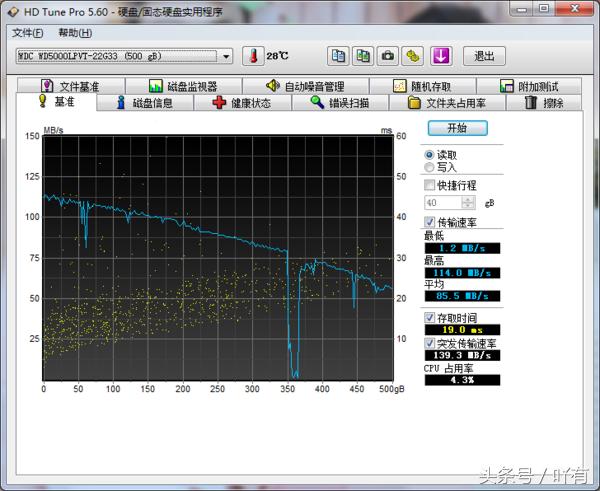Toggle the 存取时间 access time checkbox
Screen dimensions: 600x491
[430, 317]
